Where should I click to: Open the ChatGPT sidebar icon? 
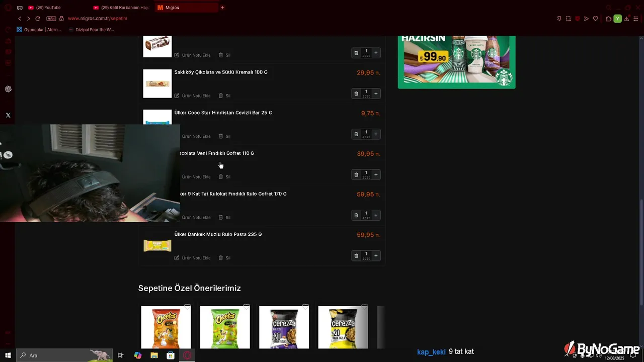[x=8, y=89]
